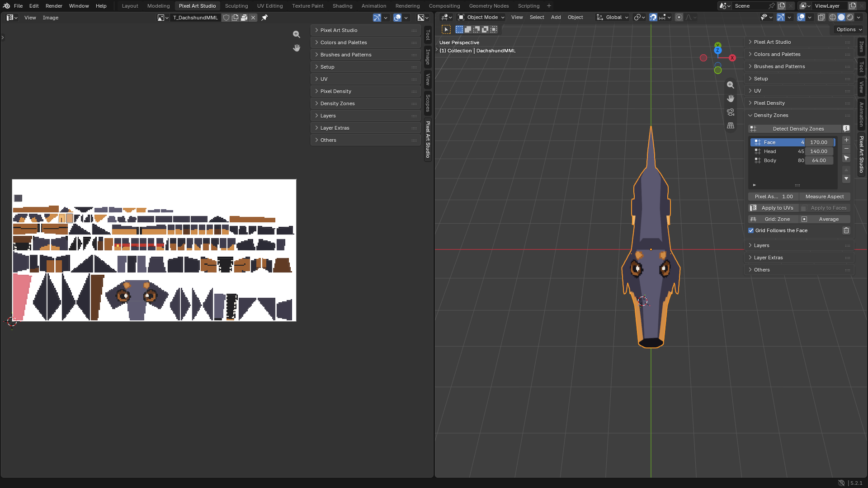This screenshot has height=488, width=868.
Task: Open the Image menu in the image editor
Action: pyautogui.click(x=51, y=18)
